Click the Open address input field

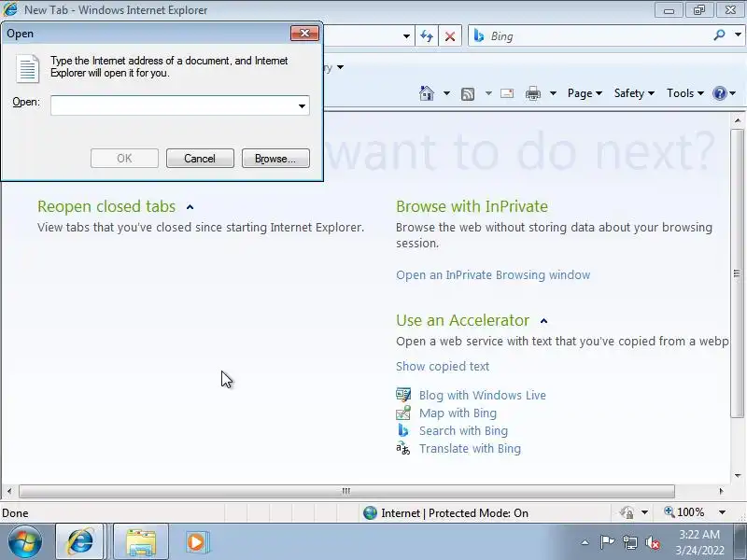pyautogui.click(x=174, y=105)
